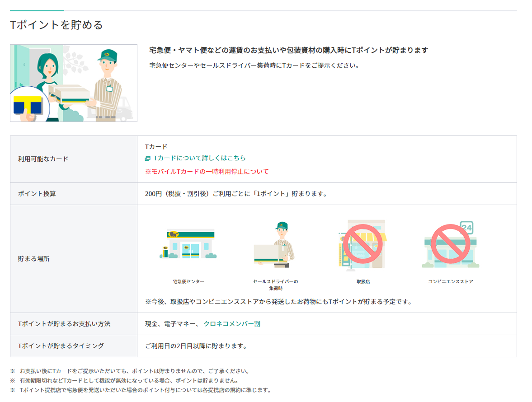
Task: Click the Tポイントを貯める section heading
Action: (x=56, y=25)
